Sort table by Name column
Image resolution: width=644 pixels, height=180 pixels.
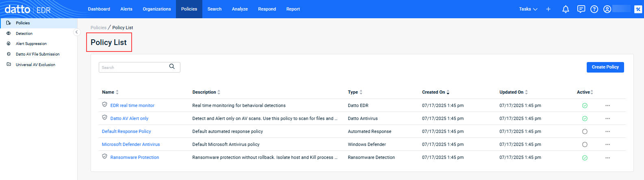click(110, 92)
